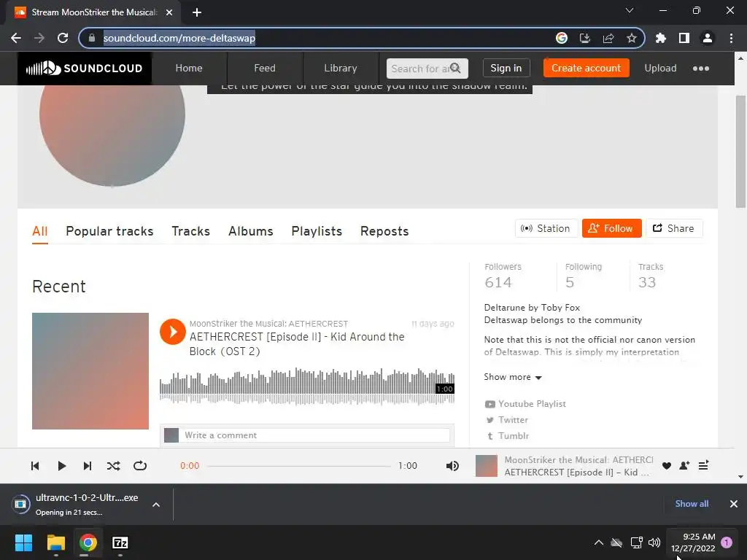Play the AETHERCREST Episode II track
The image size is (747, 560).
pos(172,332)
